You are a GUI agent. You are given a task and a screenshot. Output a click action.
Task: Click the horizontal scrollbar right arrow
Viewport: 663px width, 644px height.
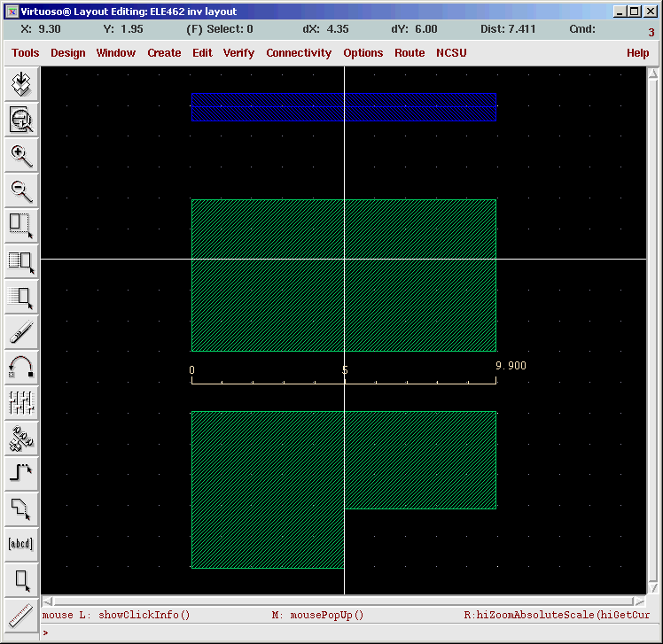(x=640, y=601)
